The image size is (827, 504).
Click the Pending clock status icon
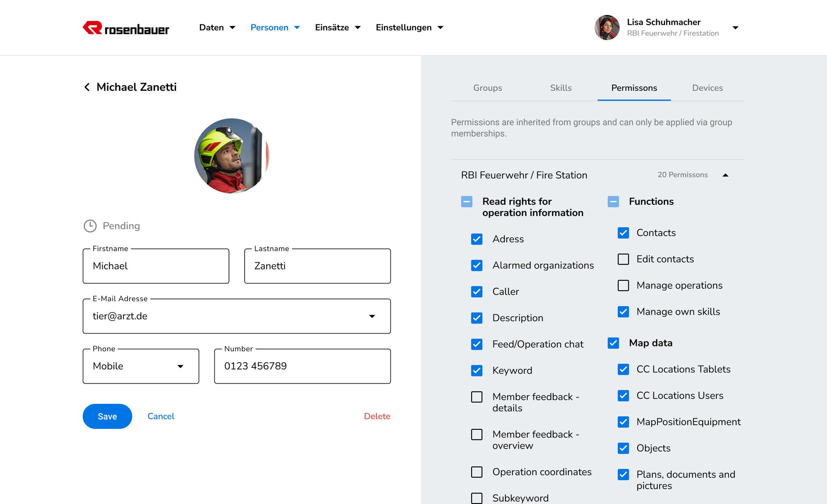pyautogui.click(x=90, y=226)
